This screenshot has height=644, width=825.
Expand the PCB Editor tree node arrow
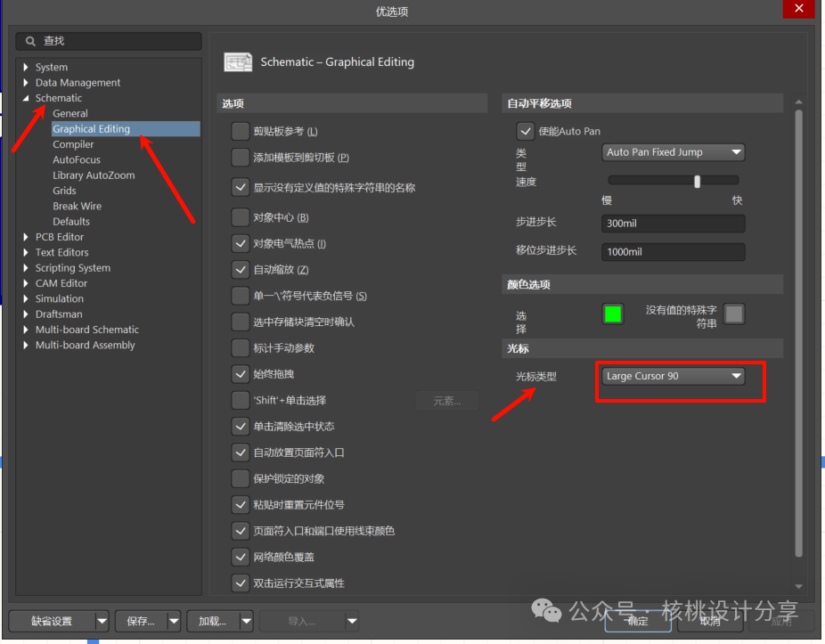[x=26, y=237]
